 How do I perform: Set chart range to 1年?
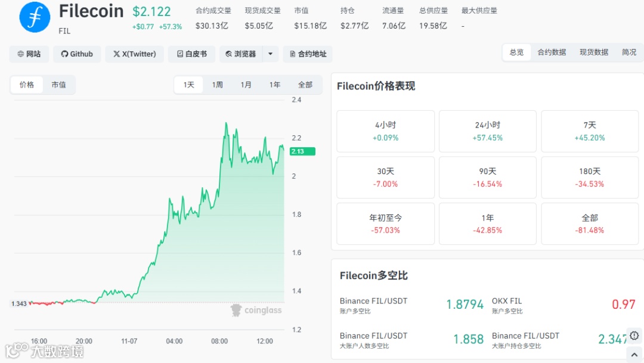tap(275, 85)
